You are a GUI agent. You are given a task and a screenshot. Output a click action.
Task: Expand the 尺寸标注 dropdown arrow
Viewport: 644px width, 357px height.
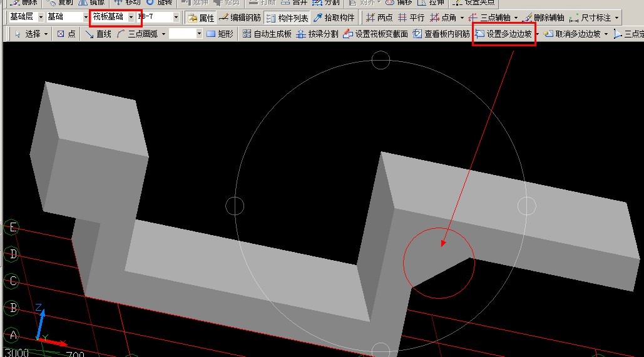616,18
